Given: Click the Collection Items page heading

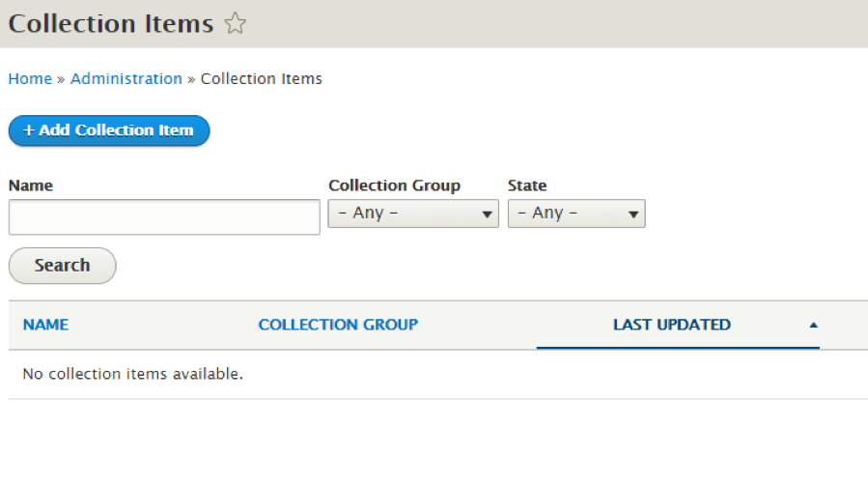Looking at the screenshot, I should pos(111,24).
